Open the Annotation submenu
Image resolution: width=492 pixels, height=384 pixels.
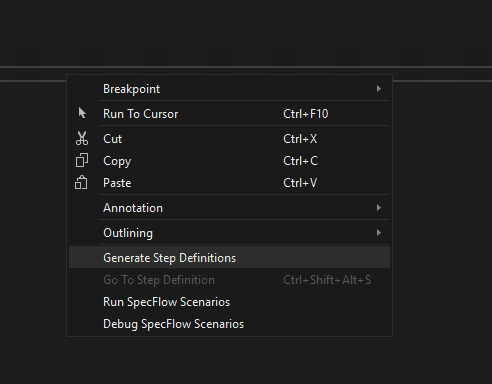pos(229,208)
